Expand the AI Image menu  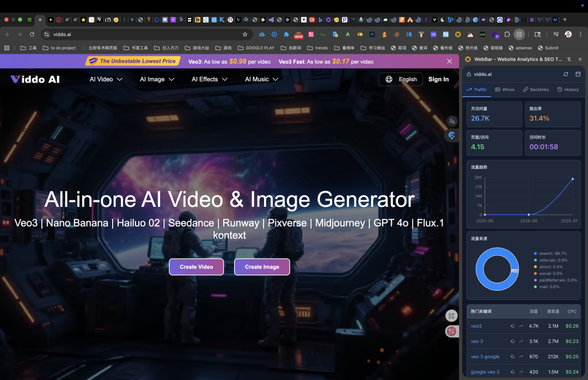coord(157,79)
